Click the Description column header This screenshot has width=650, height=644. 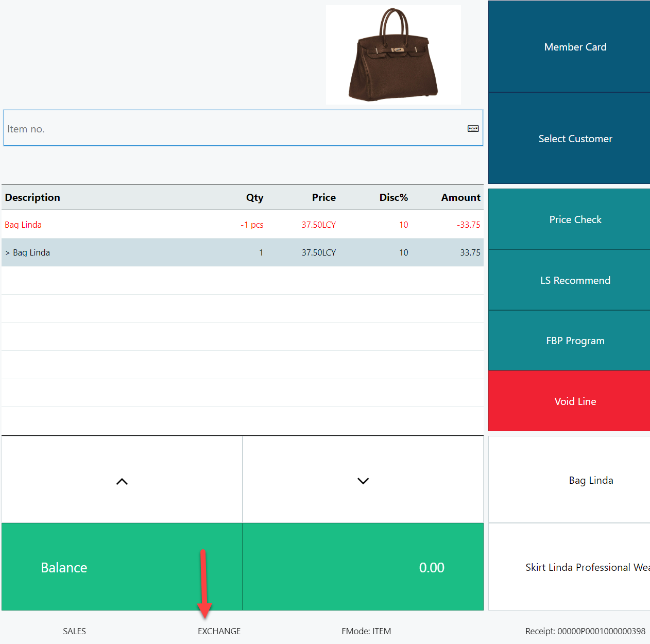(32, 197)
